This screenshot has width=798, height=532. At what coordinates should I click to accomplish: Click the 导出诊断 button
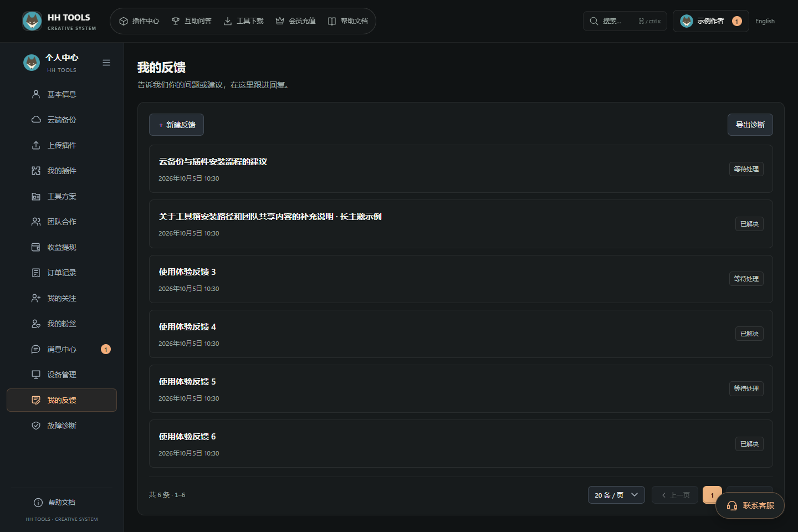[x=750, y=125]
